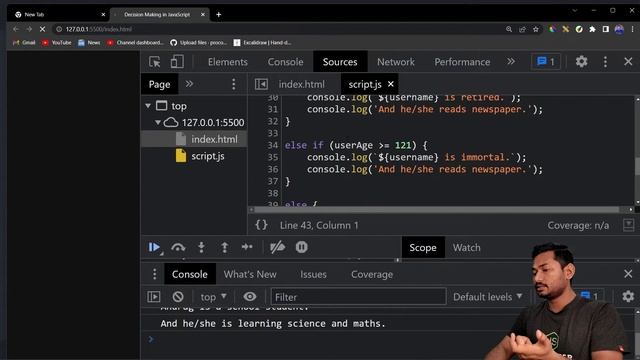Show the console sidebar icon
The width and height of the screenshot is (640, 360).
[x=154, y=297]
